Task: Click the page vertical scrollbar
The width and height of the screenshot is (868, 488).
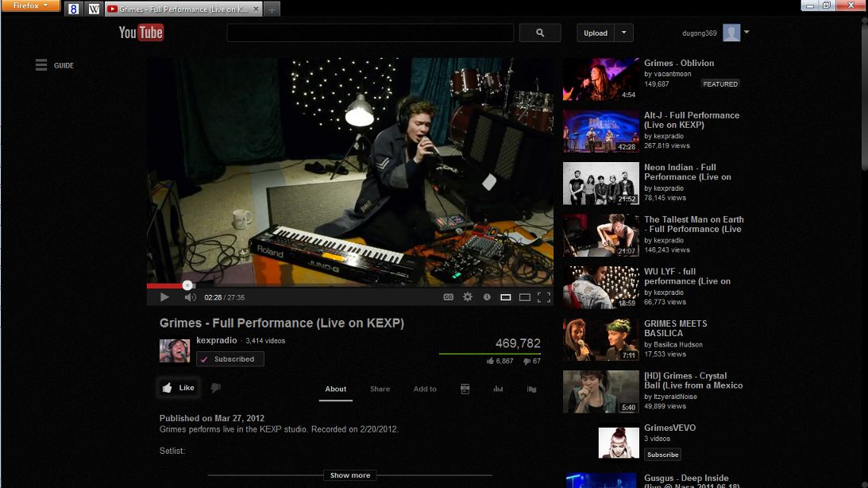Action: click(x=864, y=97)
